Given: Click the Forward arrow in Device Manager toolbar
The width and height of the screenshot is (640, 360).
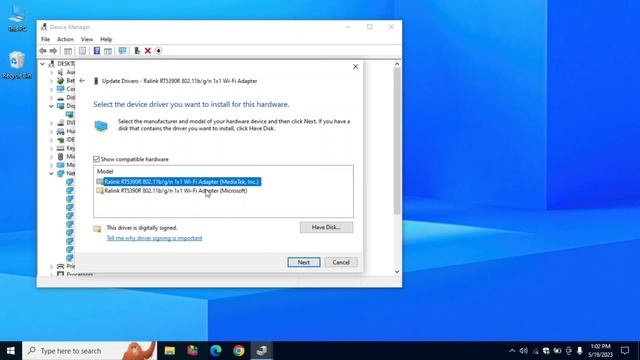Looking at the screenshot, I should [53, 51].
